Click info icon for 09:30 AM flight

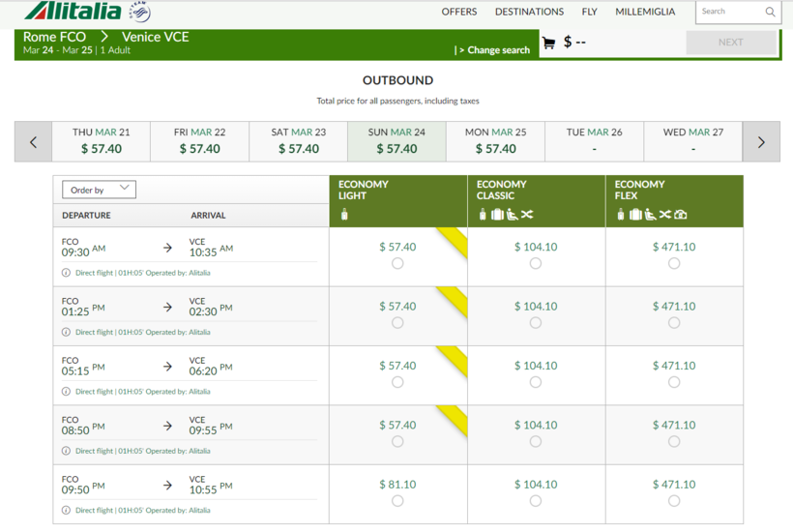tap(66, 273)
